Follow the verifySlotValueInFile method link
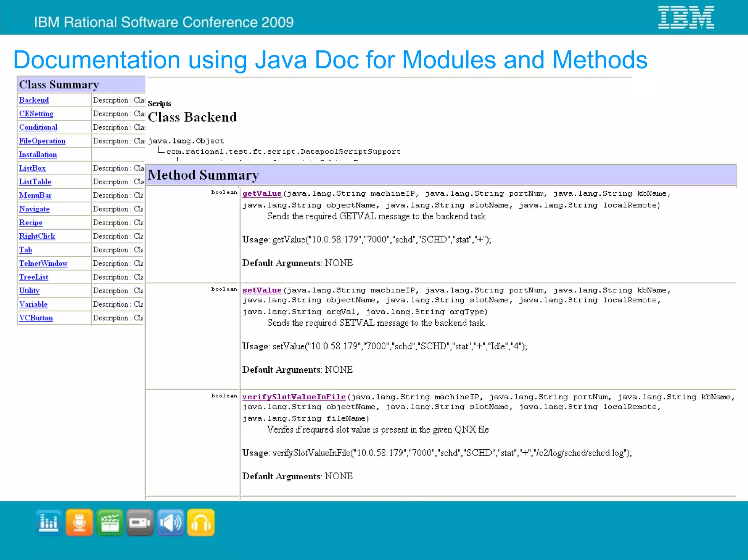The height and width of the screenshot is (560, 748). (294, 397)
